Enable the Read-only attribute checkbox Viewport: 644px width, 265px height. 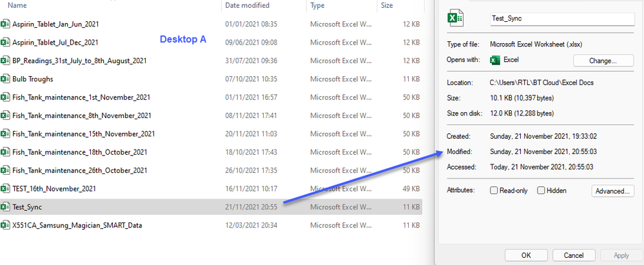click(494, 191)
